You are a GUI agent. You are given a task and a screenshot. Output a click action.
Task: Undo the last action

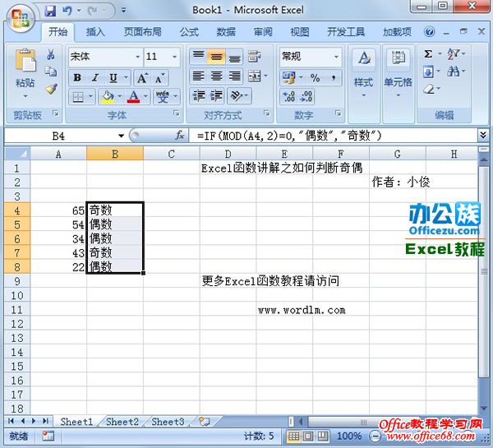point(67,11)
